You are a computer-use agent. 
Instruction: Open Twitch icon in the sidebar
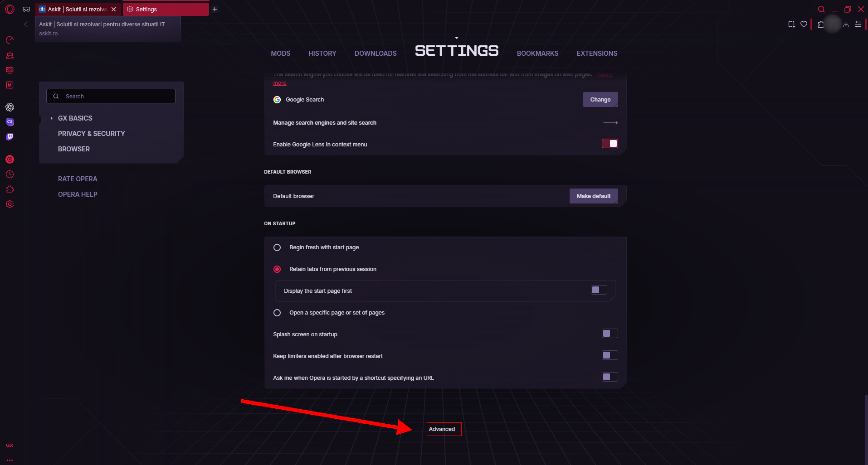pyautogui.click(x=10, y=137)
